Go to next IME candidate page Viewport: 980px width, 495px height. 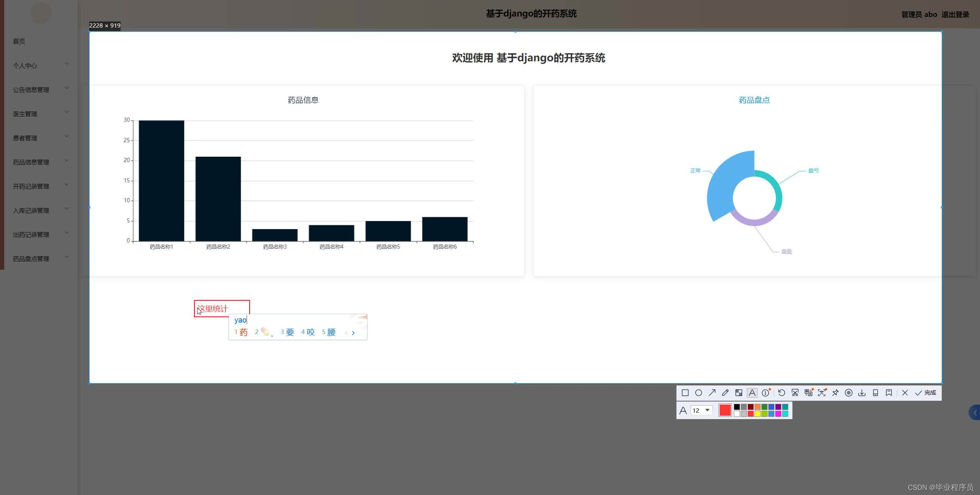click(x=353, y=333)
